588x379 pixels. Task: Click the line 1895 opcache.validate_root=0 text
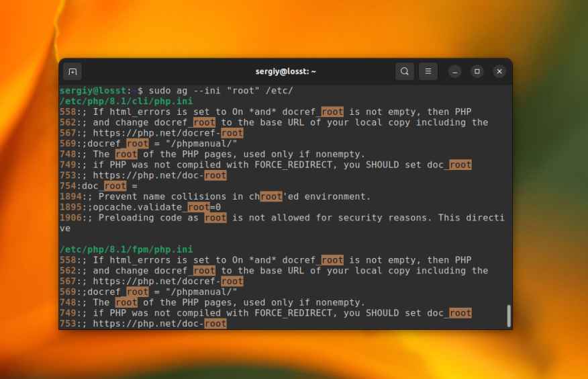click(x=154, y=207)
